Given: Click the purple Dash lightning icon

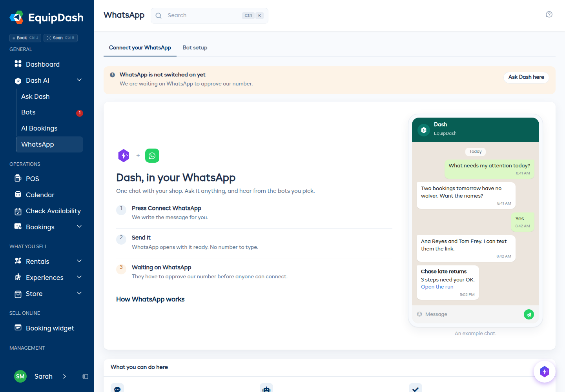Looking at the screenshot, I should click(x=124, y=156).
